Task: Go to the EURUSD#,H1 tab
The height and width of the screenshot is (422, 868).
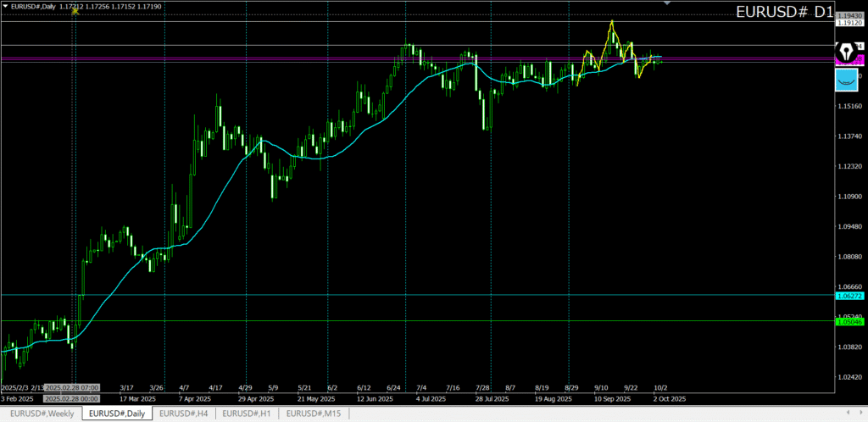Action: click(x=247, y=413)
